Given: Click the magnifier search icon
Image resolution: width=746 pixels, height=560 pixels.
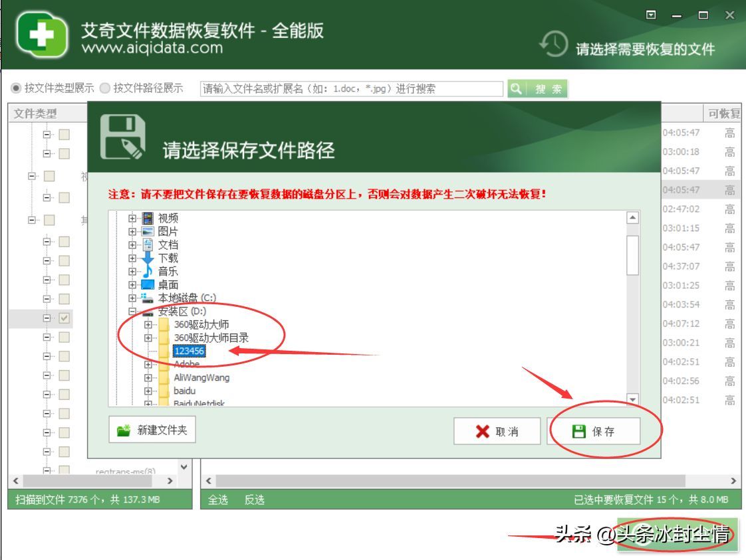Looking at the screenshot, I should pos(516,88).
